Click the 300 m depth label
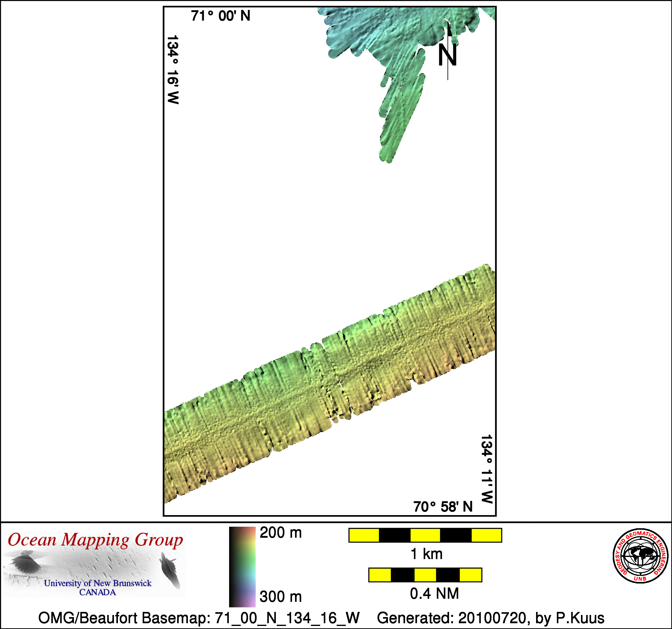The image size is (672, 629). (x=281, y=597)
